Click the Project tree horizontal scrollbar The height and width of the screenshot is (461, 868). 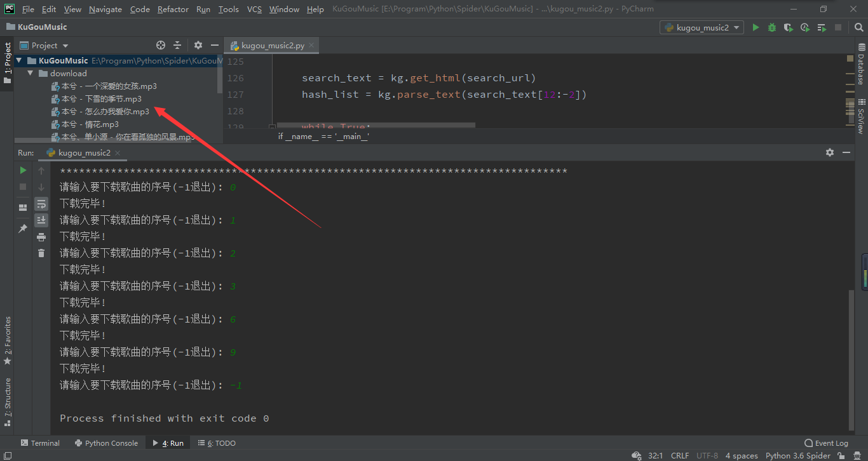coord(103,140)
